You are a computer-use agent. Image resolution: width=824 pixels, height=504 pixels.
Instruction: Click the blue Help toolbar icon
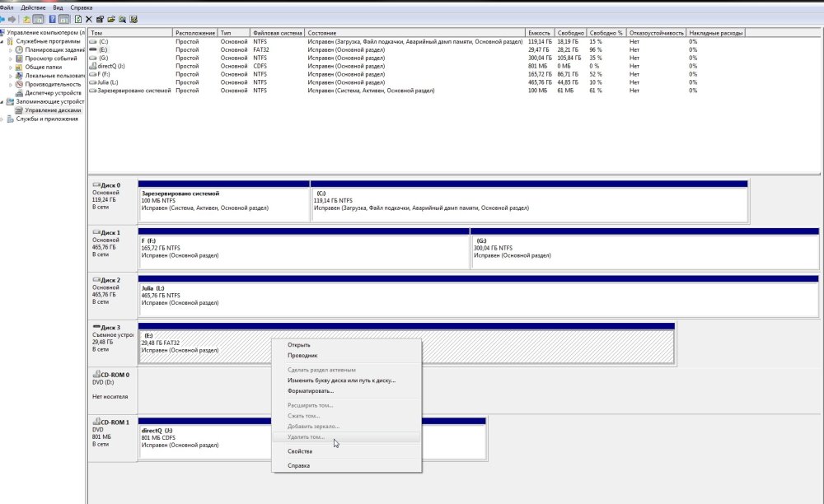[x=52, y=19]
